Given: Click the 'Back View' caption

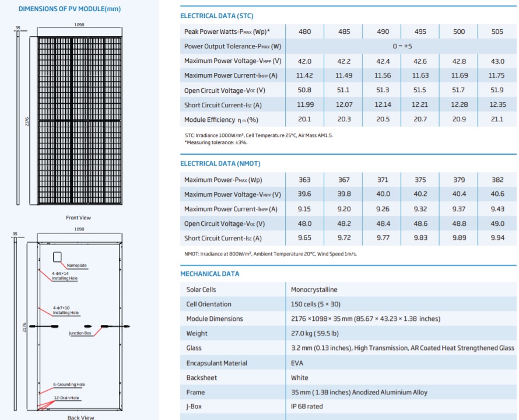Looking at the screenshot, I should (x=80, y=417).
